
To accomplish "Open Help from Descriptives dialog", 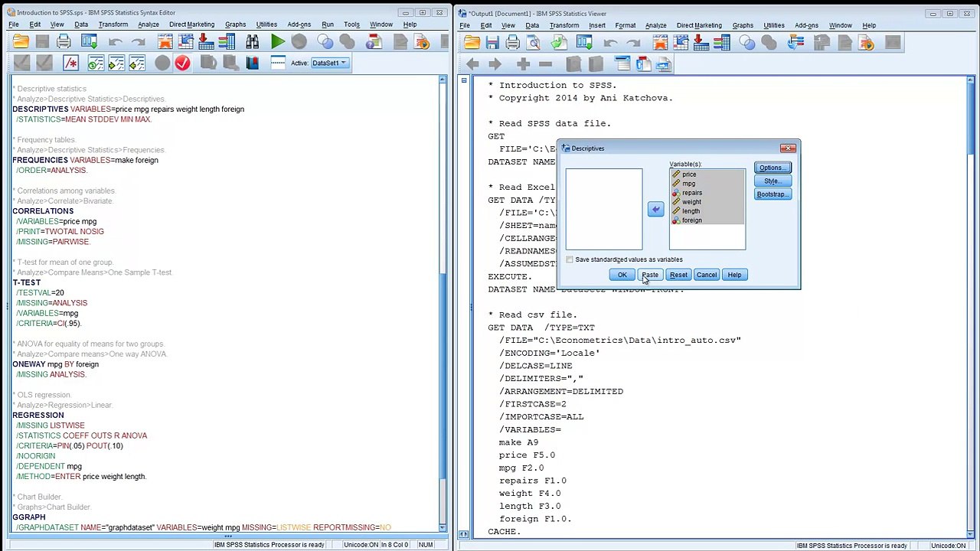I will [734, 275].
